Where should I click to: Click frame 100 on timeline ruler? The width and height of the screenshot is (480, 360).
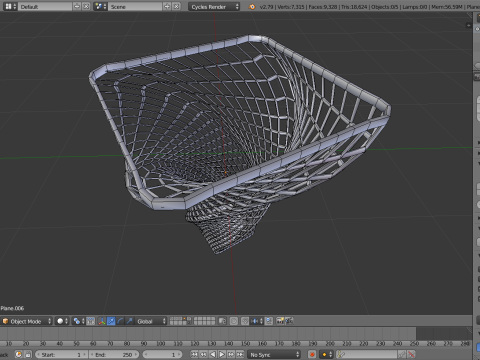tap(161, 343)
